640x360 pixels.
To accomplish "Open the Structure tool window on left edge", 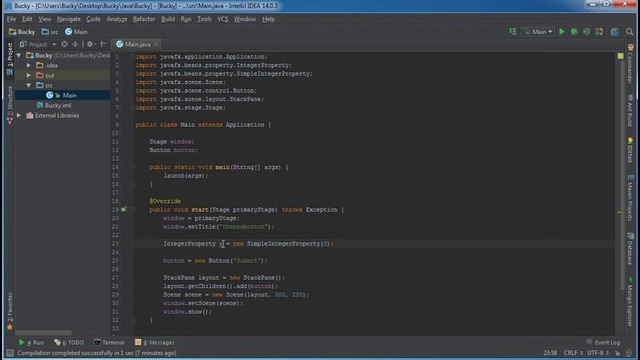I will tap(10, 104).
